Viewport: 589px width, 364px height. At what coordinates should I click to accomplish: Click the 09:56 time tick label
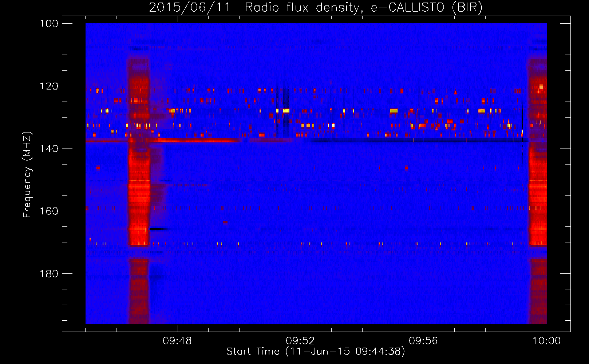[x=423, y=341]
